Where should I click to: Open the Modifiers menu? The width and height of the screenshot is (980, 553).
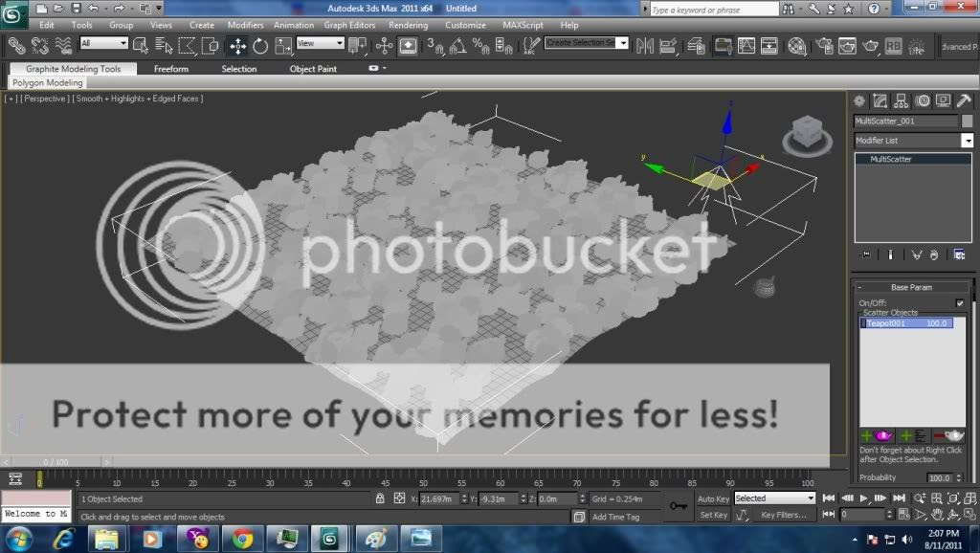(x=245, y=25)
